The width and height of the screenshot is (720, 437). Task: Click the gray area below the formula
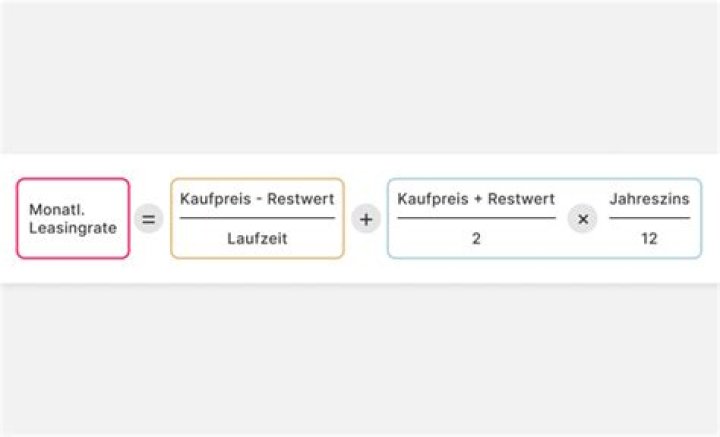(x=360, y=360)
